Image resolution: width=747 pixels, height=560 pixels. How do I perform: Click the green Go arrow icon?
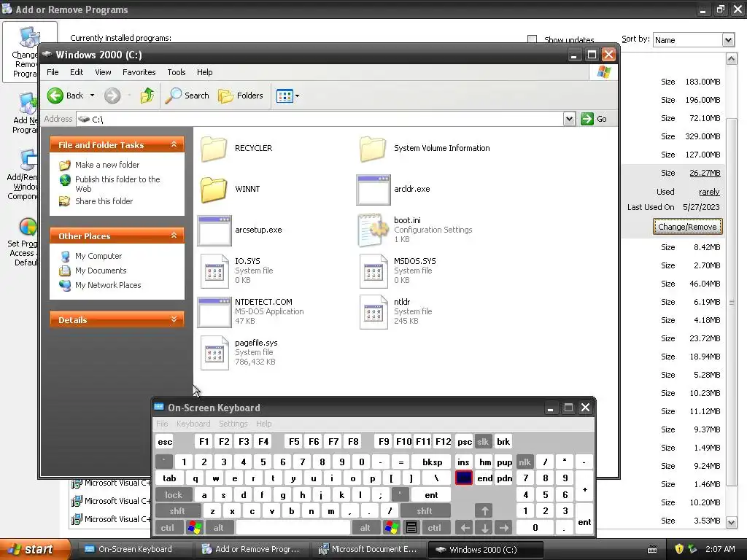[x=587, y=119]
